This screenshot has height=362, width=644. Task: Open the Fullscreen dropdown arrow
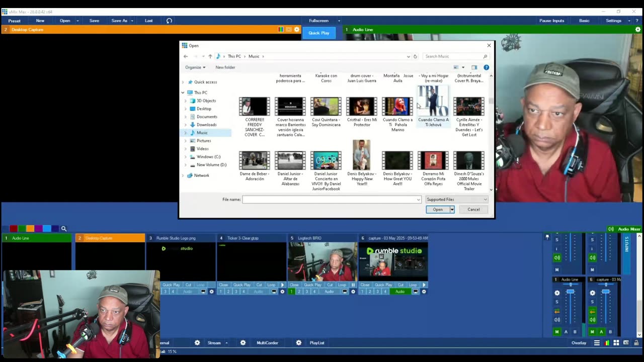(339, 21)
